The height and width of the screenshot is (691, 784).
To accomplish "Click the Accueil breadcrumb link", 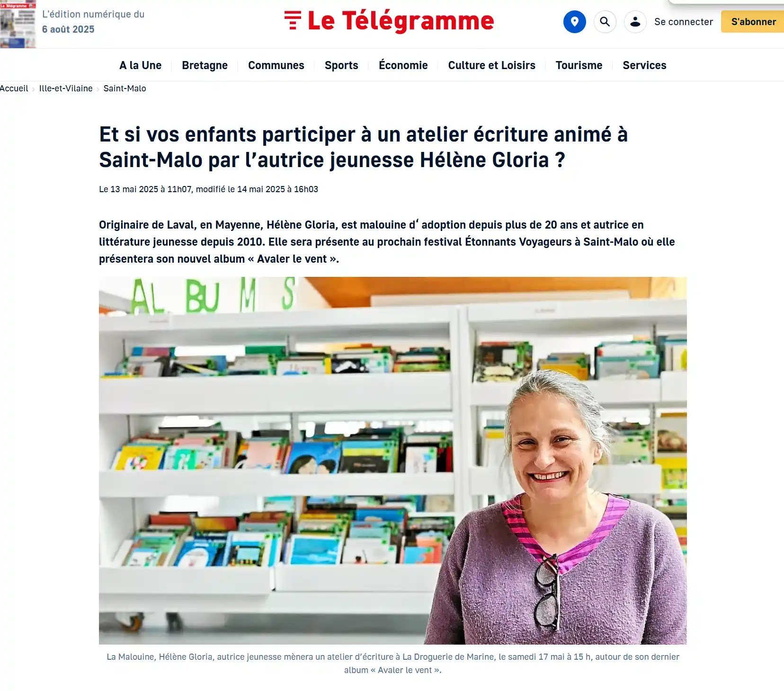I will coord(14,89).
